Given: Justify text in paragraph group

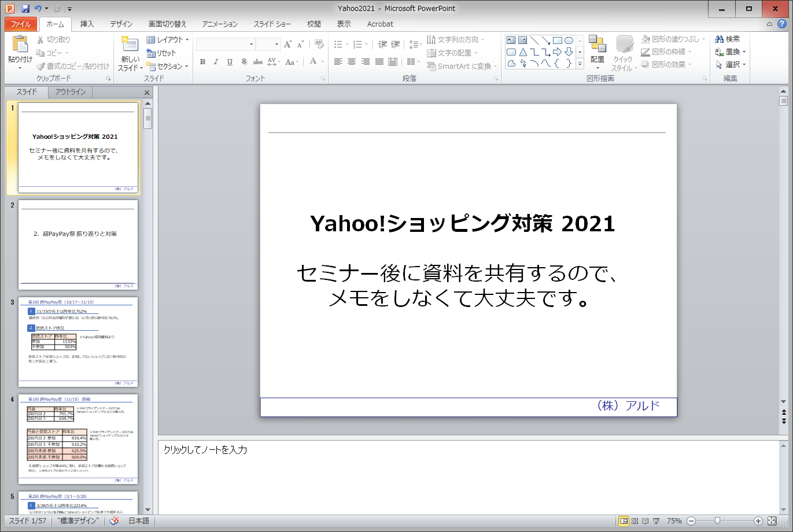Looking at the screenshot, I should point(379,62).
